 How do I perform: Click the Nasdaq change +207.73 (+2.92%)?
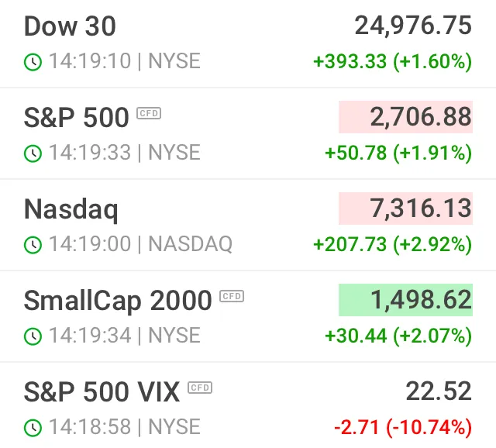(x=393, y=245)
